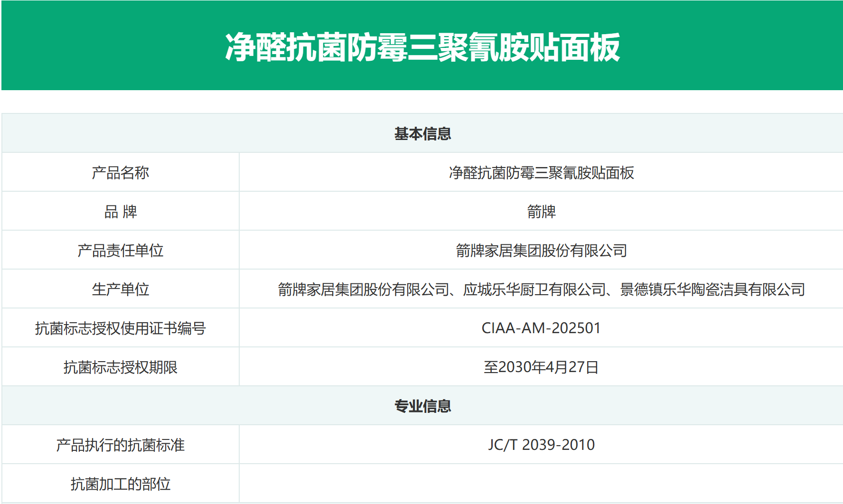The image size is (843, 504).
Task: Select the 基本信息 section header
Action: click(x=422, y=134)
